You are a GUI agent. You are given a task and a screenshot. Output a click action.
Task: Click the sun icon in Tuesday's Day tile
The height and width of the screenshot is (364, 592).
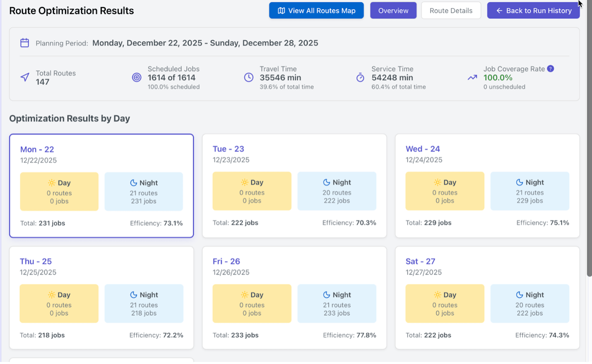click(245, 182)
